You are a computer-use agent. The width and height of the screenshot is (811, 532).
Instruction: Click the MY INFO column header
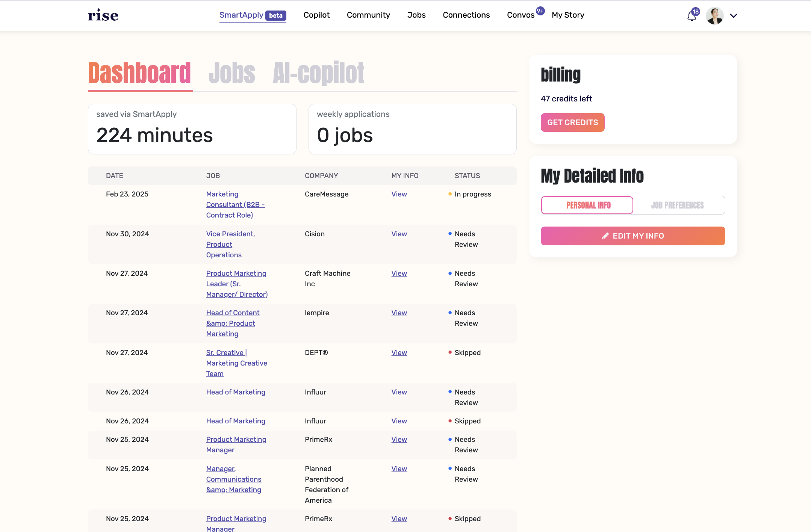[x=405, y=176]
